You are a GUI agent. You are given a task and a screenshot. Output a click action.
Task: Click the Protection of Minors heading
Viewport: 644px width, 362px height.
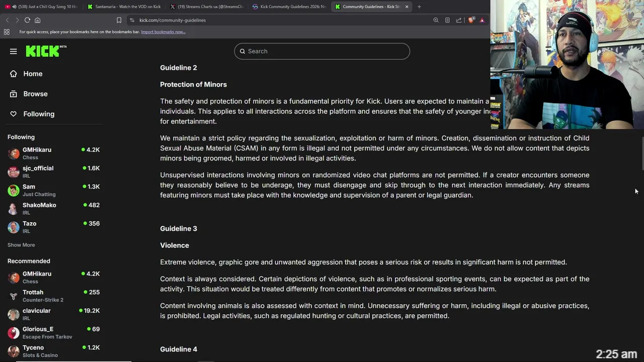pyautogui.click(x=193, y=84)
